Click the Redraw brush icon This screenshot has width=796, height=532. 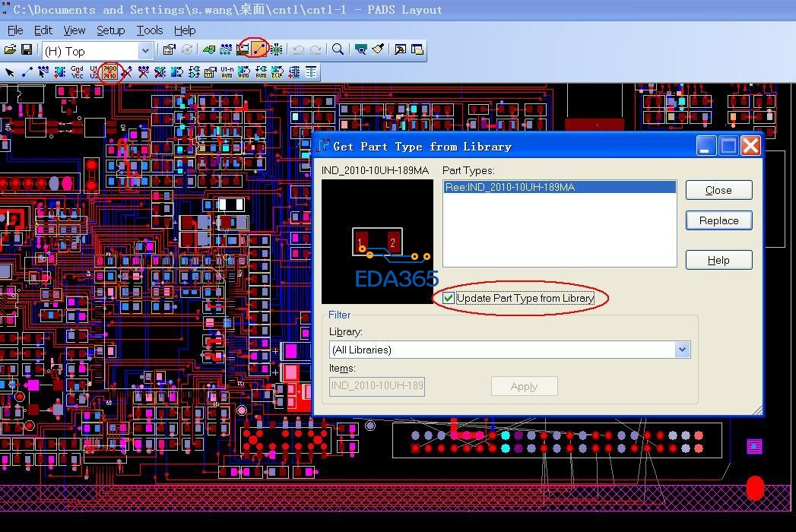378,49
